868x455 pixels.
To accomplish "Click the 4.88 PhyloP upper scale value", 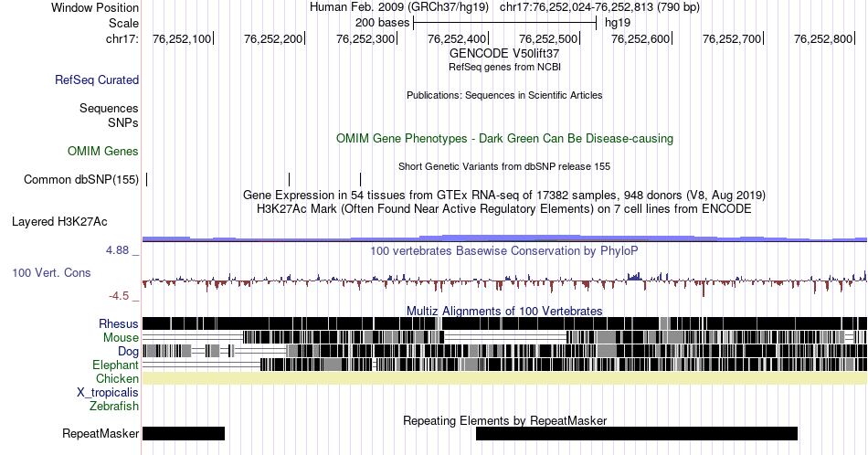I will point(117,250).
